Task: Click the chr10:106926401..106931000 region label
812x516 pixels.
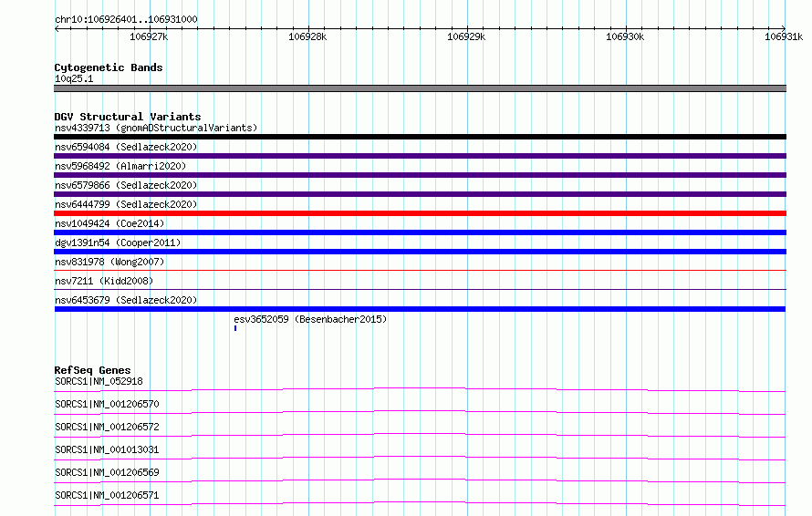Action: [x=126, y=19]
